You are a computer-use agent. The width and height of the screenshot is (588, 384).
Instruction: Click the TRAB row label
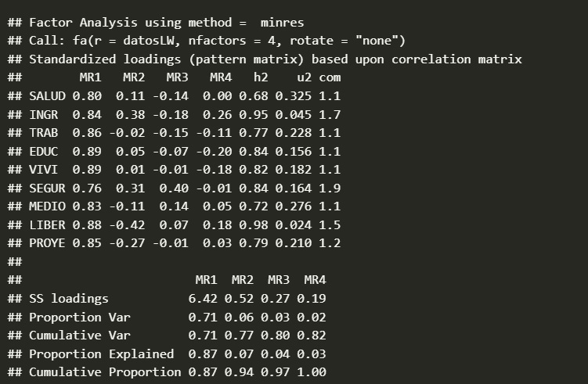[43, 133]
